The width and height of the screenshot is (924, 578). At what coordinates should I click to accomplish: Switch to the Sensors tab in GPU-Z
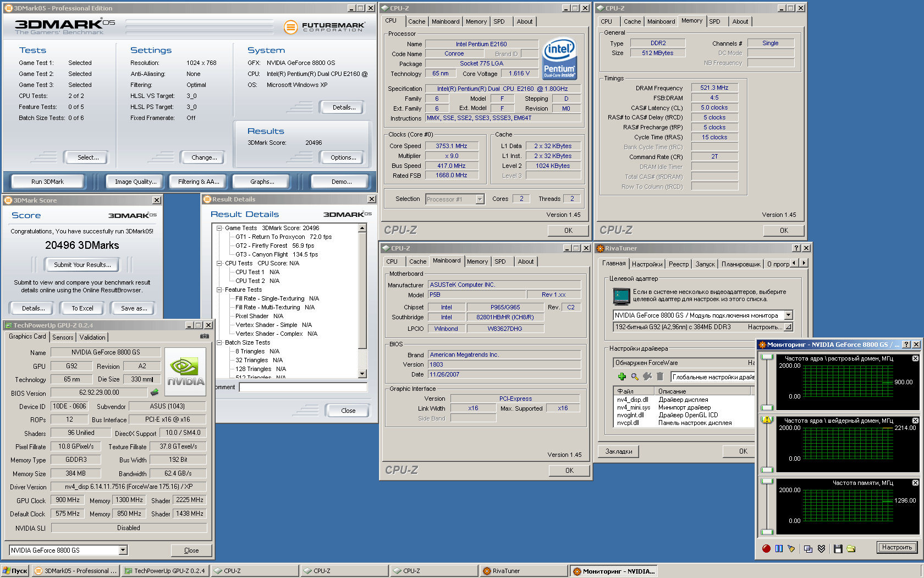coord(63,337)
